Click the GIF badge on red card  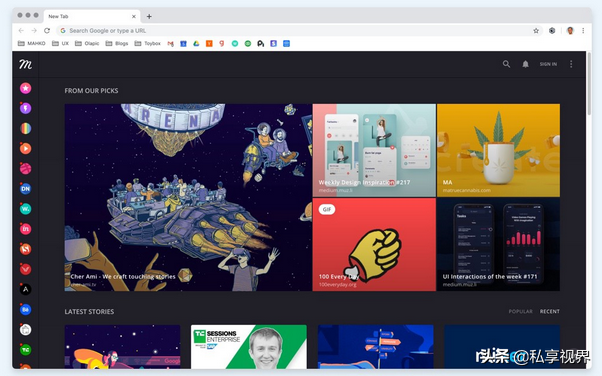[x=327, y=209]
